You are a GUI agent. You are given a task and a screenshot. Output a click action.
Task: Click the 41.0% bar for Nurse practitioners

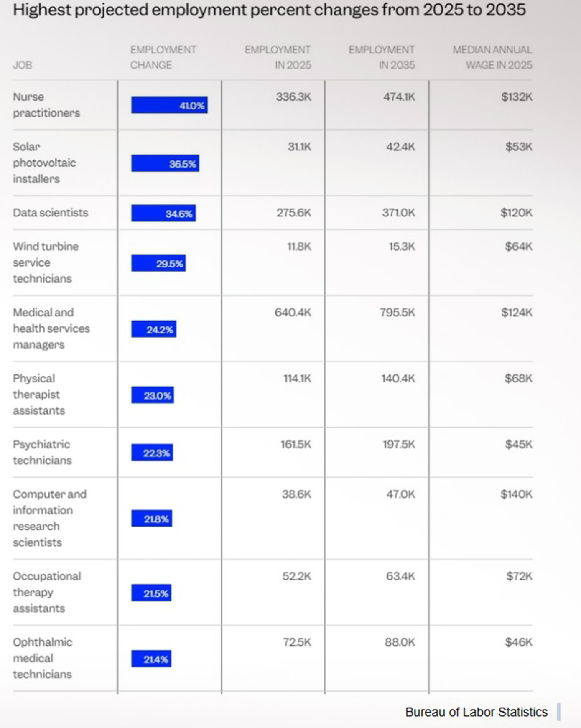169,105
